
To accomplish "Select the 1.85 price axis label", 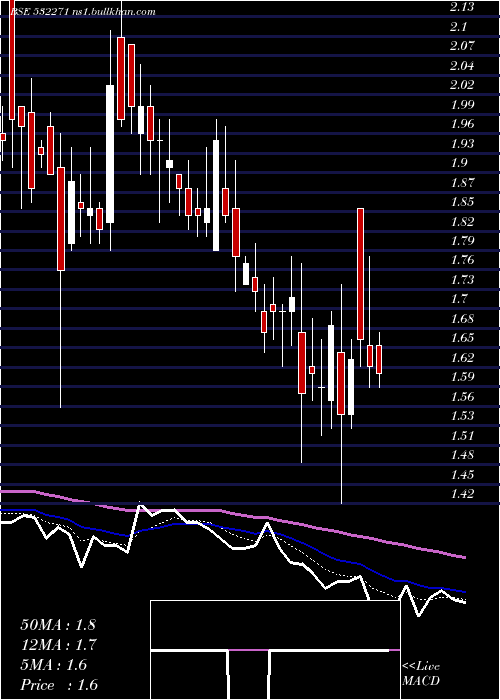I will click(x=462, y=202).
